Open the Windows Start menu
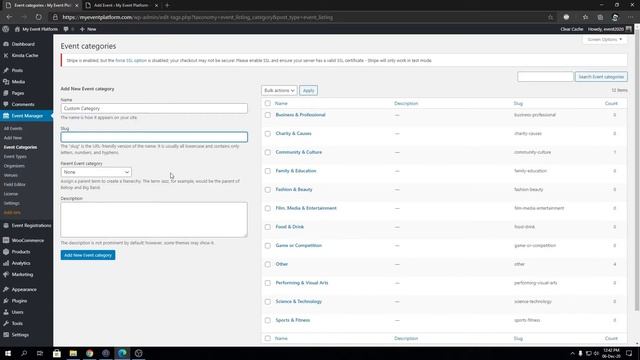The image size is (640, 360). tap(8, 353)
